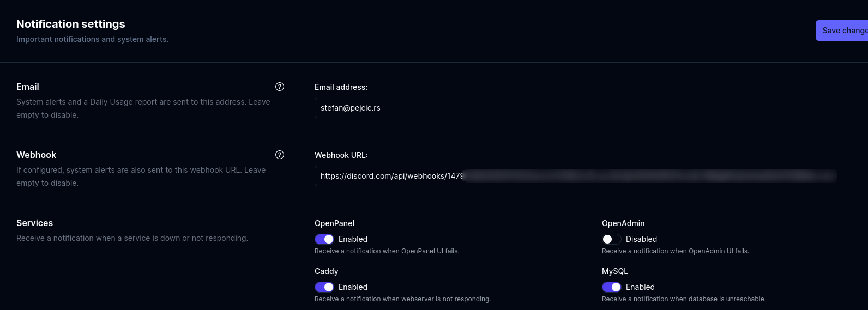Click the Notification settings page title

tap(71, 24)
